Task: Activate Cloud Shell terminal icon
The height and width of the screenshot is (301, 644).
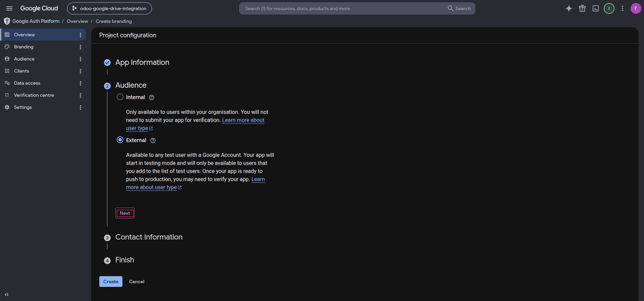Action: 596,8
